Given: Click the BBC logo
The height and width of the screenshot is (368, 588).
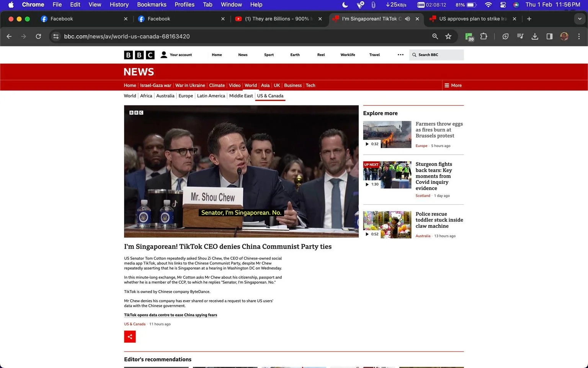Looking at the screenshot, I should [x=139, y=55].
